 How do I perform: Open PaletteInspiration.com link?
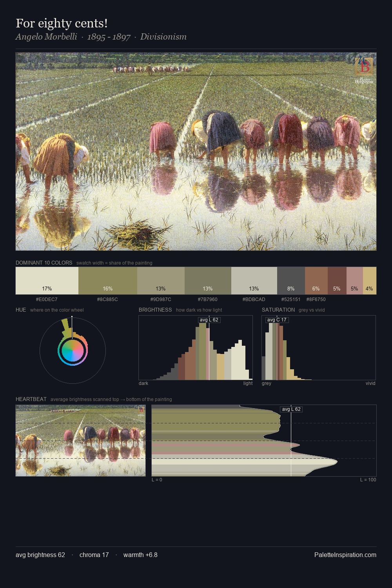[345, 555]
